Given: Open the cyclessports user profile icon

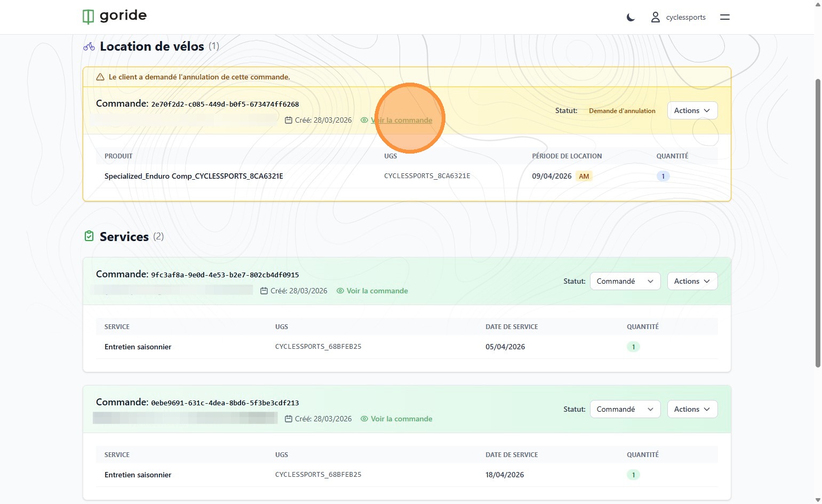Looking at the screenshot, I should (655, 18).
